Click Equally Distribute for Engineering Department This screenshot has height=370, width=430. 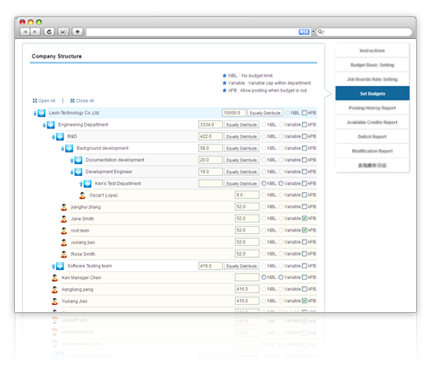click(241, 125)
